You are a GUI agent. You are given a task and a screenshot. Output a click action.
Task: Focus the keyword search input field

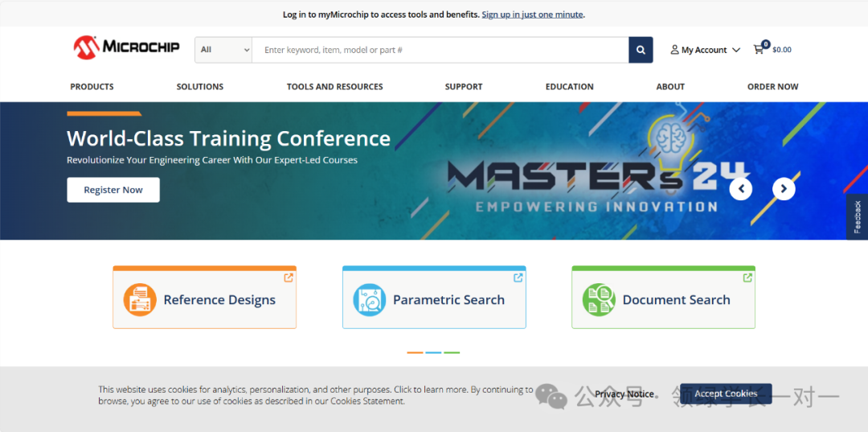point(440,50)
